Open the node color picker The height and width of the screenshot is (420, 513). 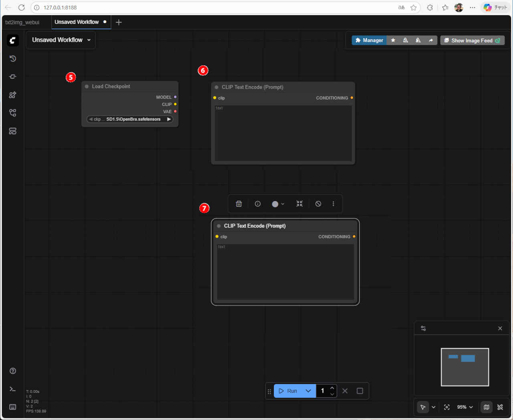click(x=278, y=204)
